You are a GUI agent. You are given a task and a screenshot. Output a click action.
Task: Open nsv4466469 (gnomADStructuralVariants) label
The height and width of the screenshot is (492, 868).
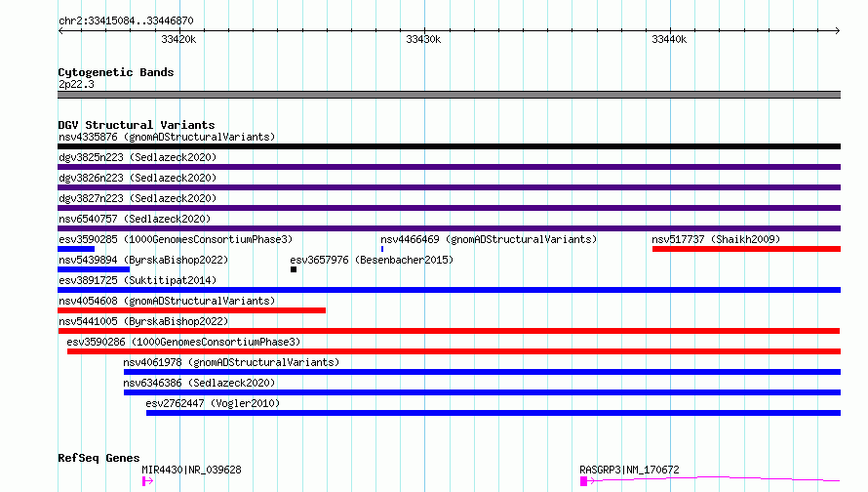coord(489,239)
